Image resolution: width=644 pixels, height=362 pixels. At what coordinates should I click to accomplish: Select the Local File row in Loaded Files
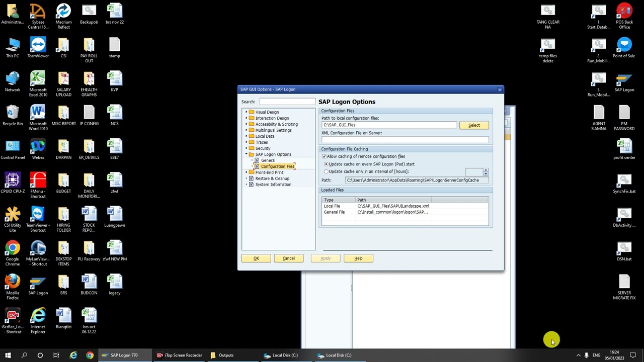coord(405,206)
